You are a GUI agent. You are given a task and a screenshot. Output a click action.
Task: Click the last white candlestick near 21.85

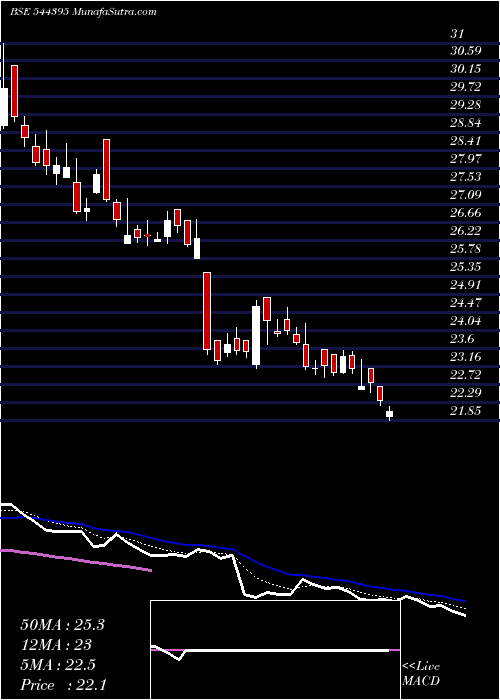[x=389, y=414]
